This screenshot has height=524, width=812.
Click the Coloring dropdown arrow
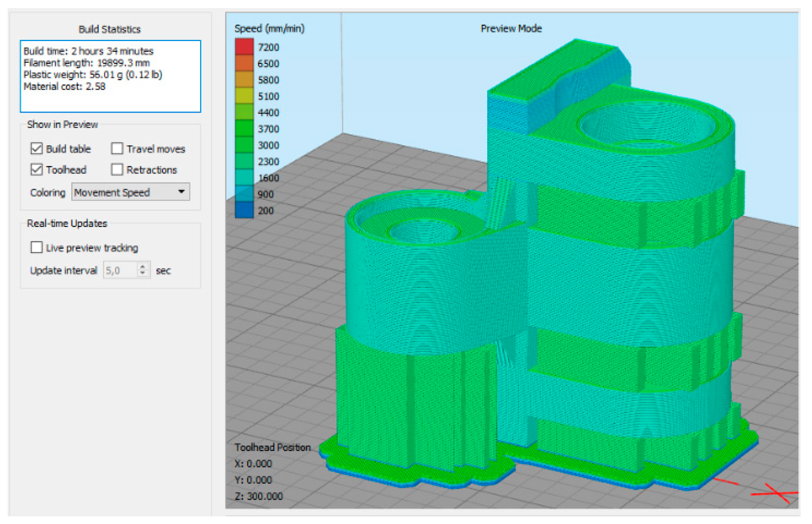click(x=182, y=192)
